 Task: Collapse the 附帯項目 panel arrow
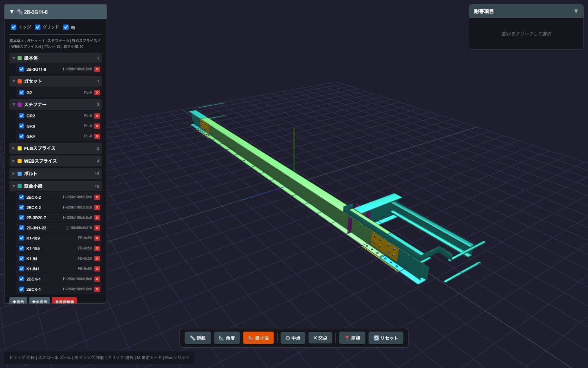(576, 11)
